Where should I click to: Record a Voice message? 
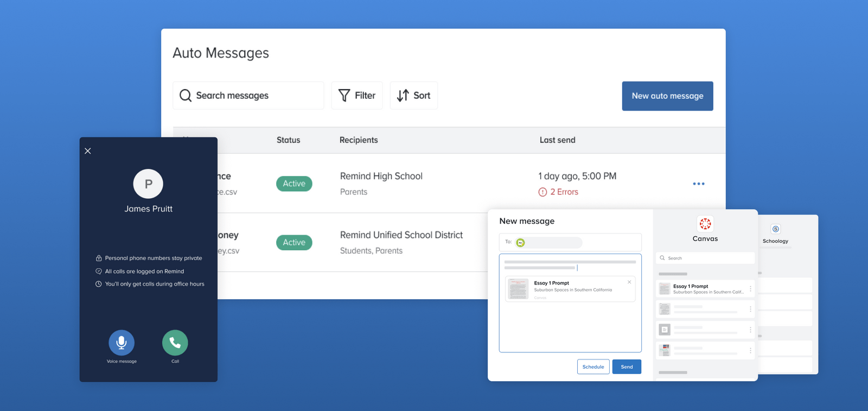[122, 343]
